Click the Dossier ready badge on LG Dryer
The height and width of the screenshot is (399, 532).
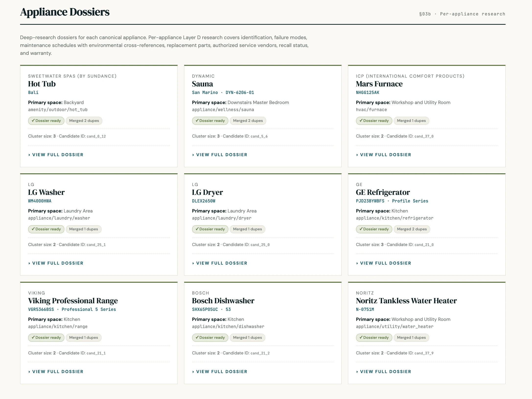(x=210, y=229)
